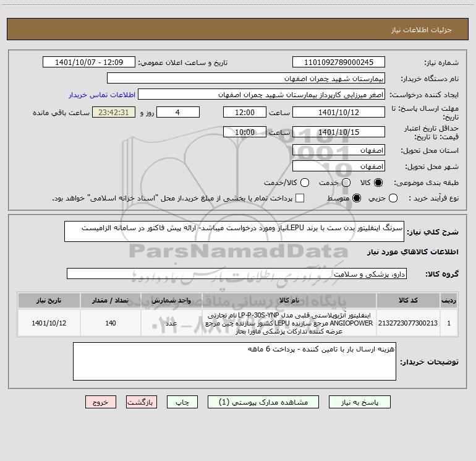Click the response deadline date 1401/10/12 field
The height and width of the screenshot is (461, 476).
pos(339,112)
